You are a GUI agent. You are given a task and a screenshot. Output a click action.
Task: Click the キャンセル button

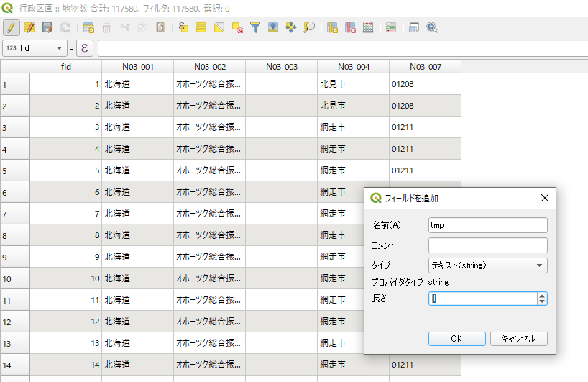(518, 339)
